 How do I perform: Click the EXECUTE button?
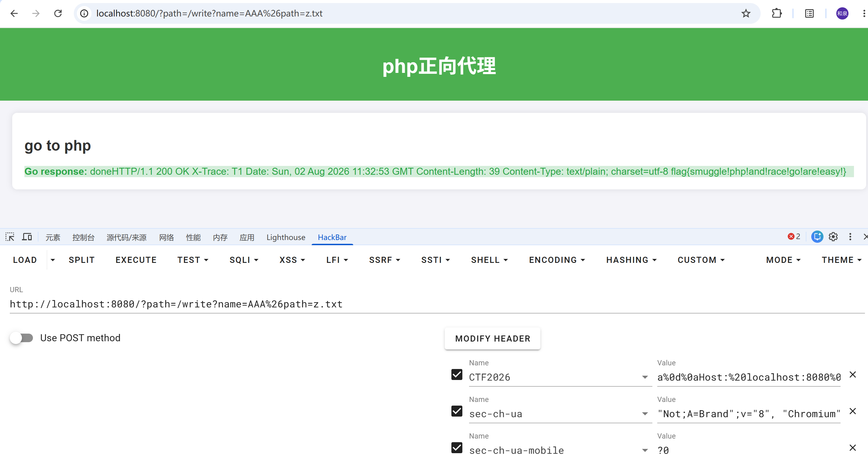pyautogui.click(x=136, y=260)
